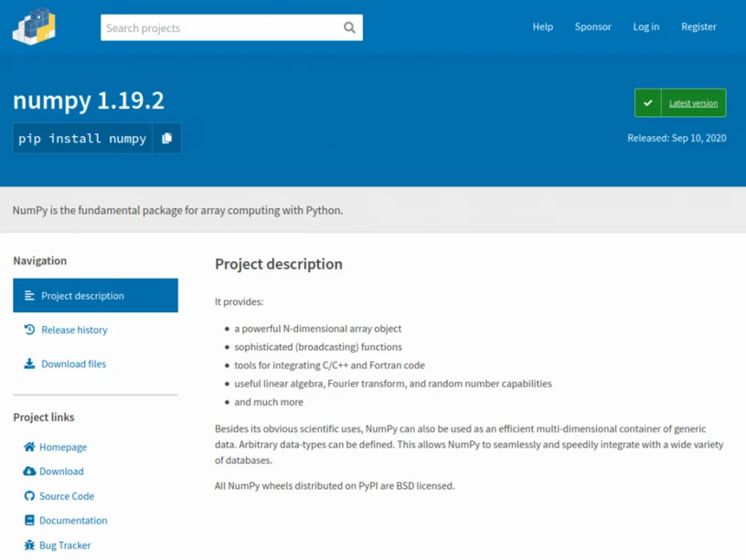Click the Homepage house icon
This screenshot has height=560, width=746.
click(x=29, y=447)
